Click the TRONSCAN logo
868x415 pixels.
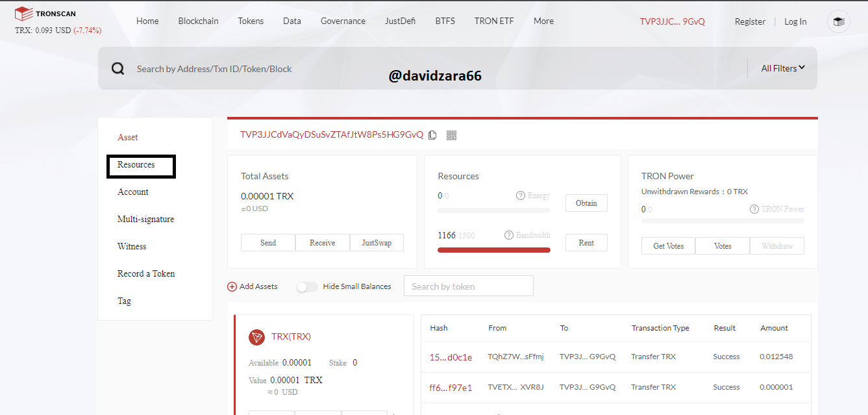pos(45,14)
